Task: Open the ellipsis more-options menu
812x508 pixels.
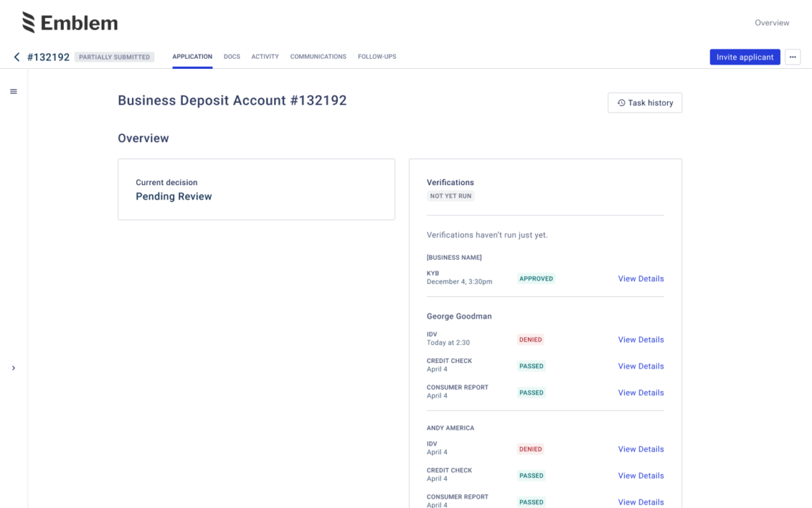Action: click(x=794, y=57)
